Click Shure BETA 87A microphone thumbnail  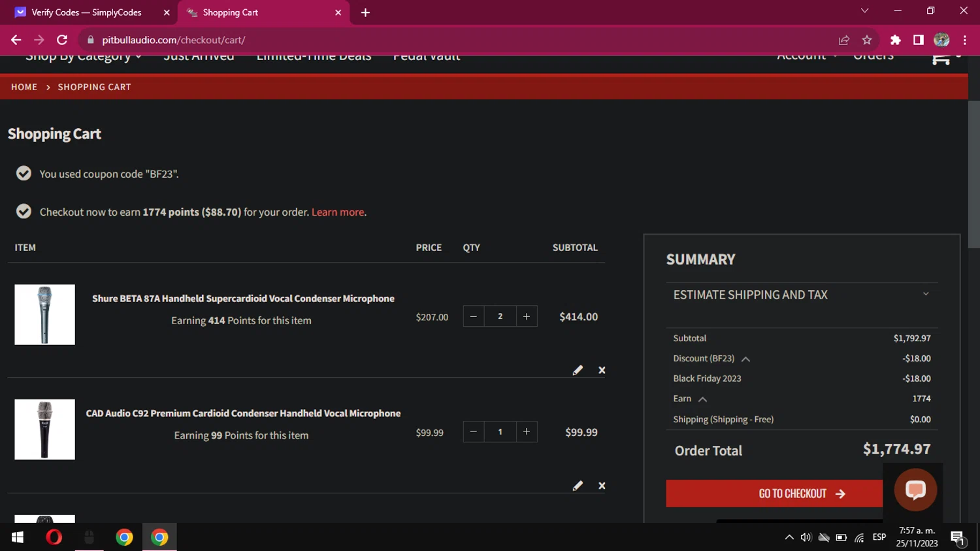tap(44, 314)
